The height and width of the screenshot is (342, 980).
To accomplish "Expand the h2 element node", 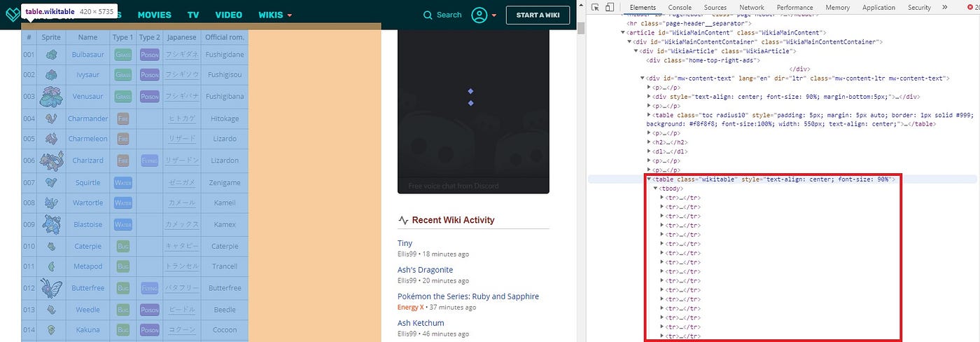I will [x=649, y=142].
